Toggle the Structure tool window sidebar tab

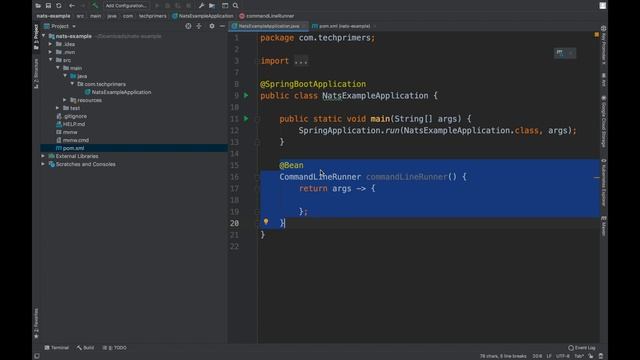point(36,73)
